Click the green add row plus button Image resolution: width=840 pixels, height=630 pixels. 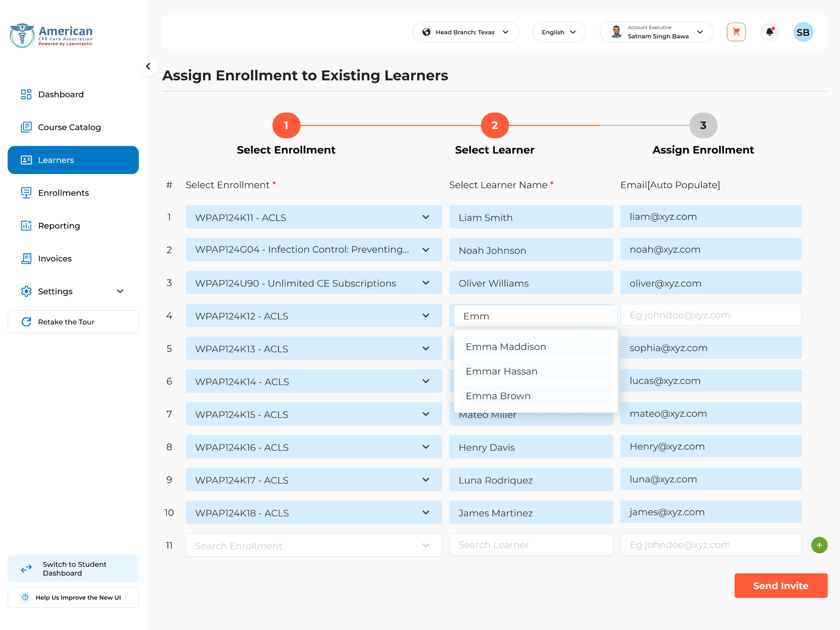click(x=819, y=545)
